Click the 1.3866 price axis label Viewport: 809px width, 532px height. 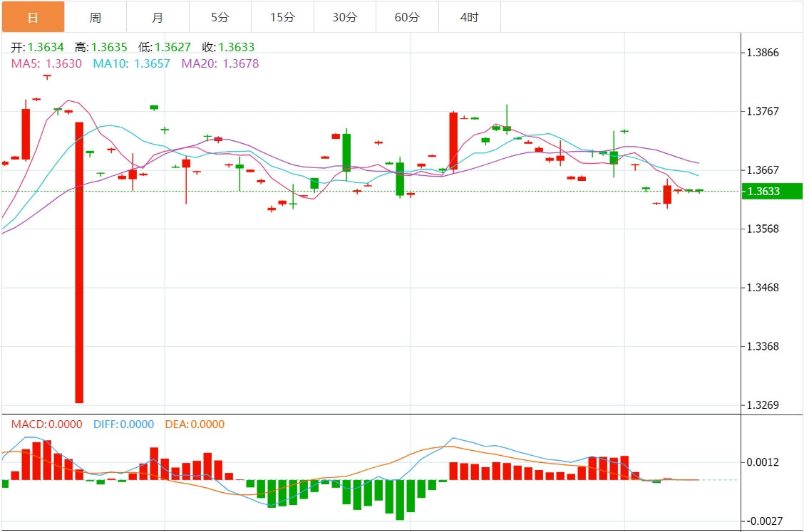pos(763,53)
